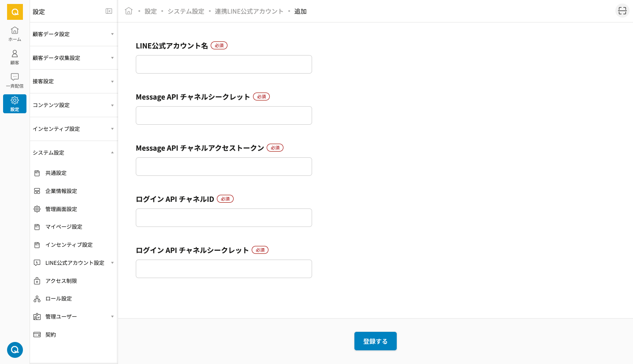Open the Customers (顧客) icon
This screenshot has height=364, width=633.
tap(15, 57)
